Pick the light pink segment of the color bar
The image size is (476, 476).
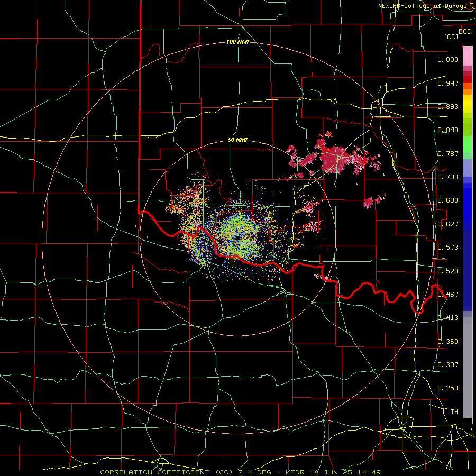[467, 57]
